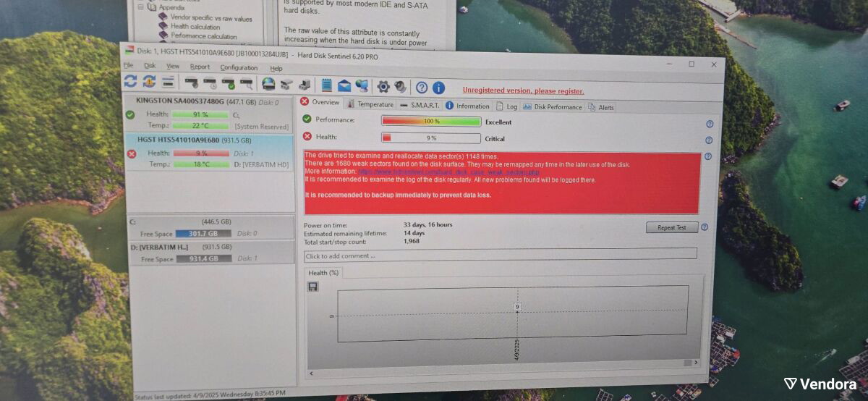Click the 9 data point marker on the chart
The width and height of the screenshot is (868, 401).
click(517, 308)
